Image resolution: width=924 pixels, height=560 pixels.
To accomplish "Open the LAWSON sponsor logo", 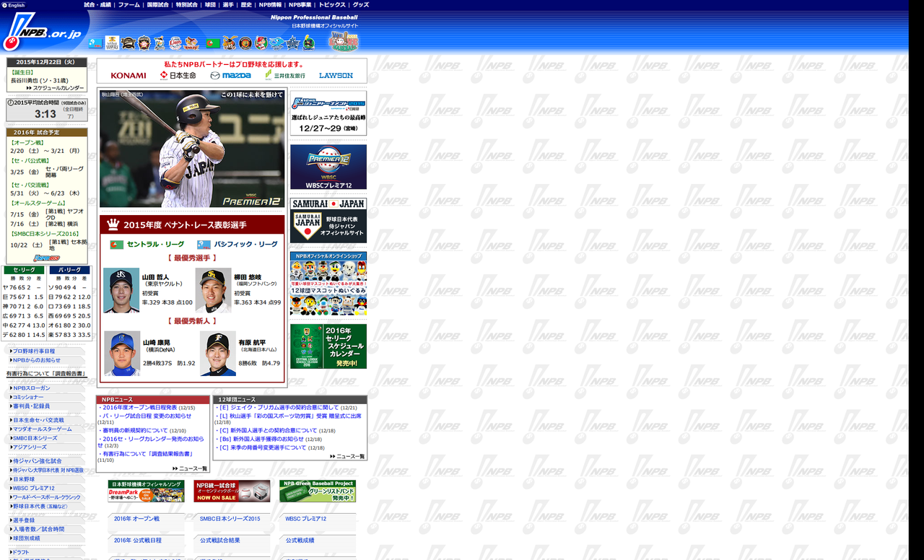I will click(x=336, y=76).
